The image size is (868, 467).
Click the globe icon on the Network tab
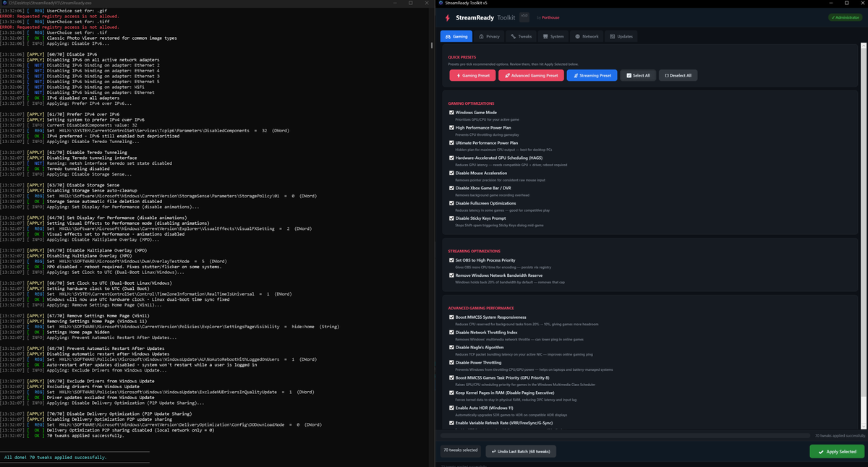[577, 36]
